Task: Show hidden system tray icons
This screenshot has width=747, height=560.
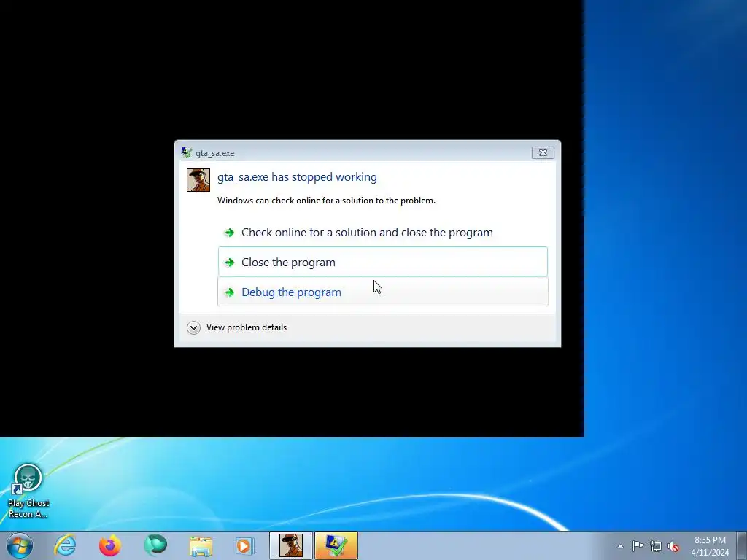Action: click(x=620, y=546)
